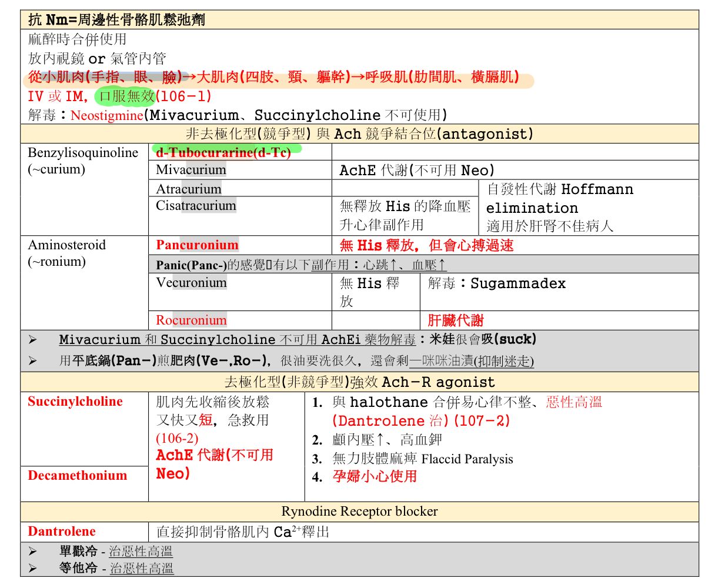Click underlined 治惡性高溫 beside 等他冷
Screen dimensions: 715x588
[x=142, y=569]
